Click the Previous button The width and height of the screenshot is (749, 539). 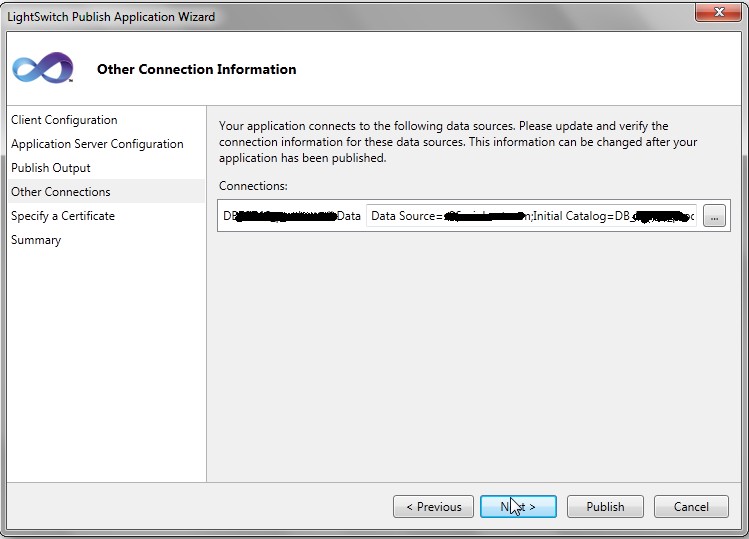(434, 507)
